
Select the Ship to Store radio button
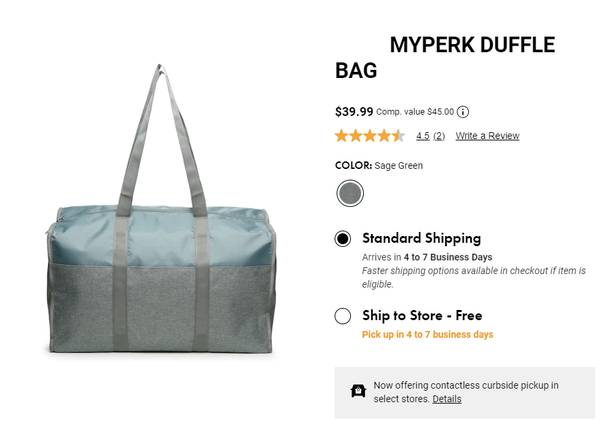[x=342, y=316]
